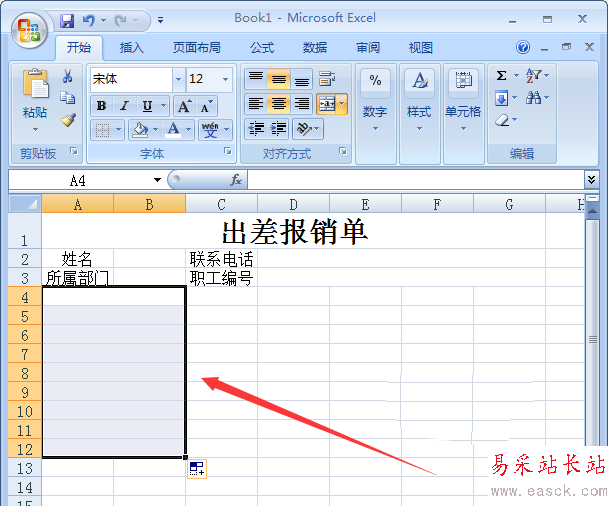The width and height of the screenshot is (608, 506).
Task: Undo the last action
Action: click(x=89, y=20)
